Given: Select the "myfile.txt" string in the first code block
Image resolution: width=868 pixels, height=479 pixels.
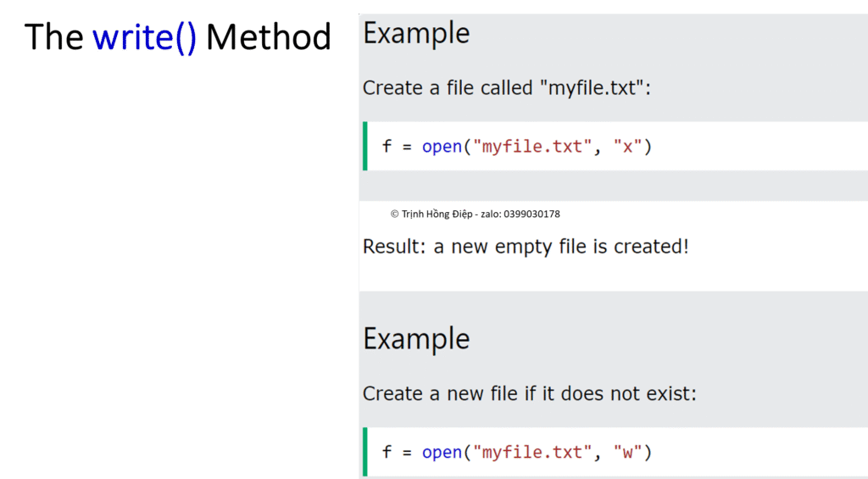Looking at the screenshot, I should point(532,147).
